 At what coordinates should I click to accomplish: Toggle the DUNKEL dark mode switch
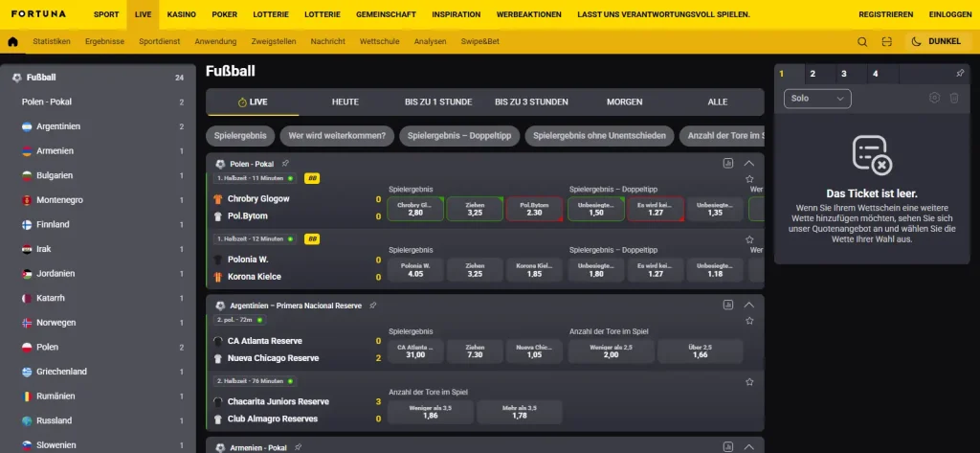(937, 41)
